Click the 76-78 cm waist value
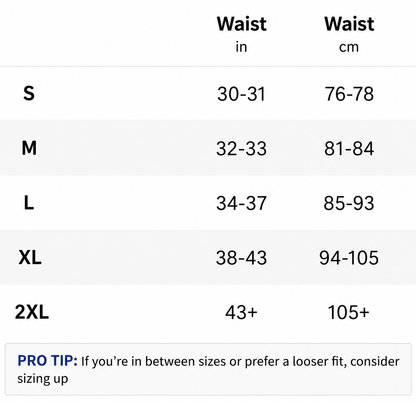 (x=349, y=94)
